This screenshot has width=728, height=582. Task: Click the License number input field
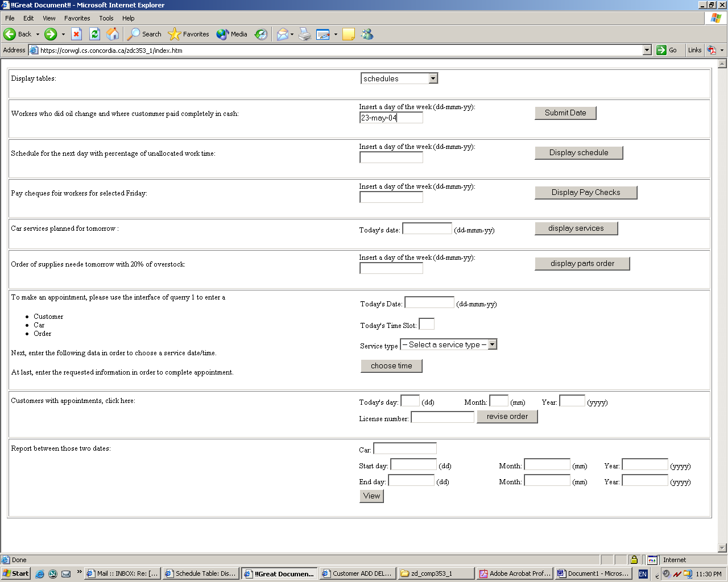(442, 417)
